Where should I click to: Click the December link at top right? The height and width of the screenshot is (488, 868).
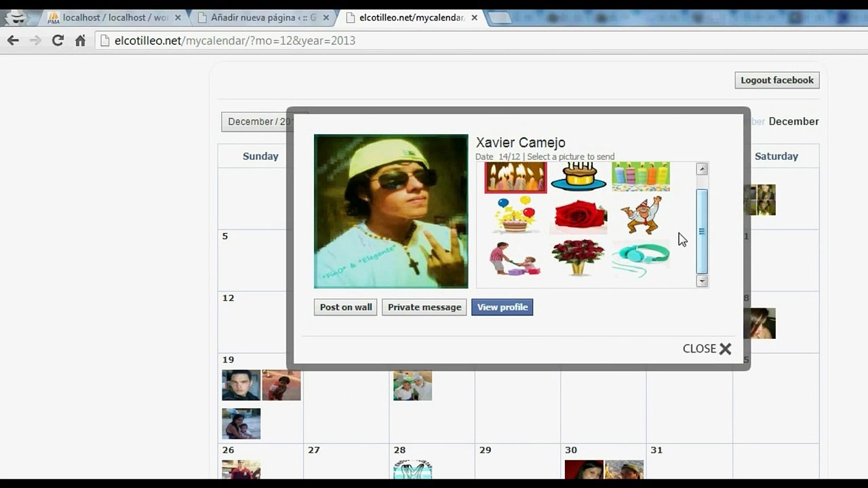pos(793,121)
